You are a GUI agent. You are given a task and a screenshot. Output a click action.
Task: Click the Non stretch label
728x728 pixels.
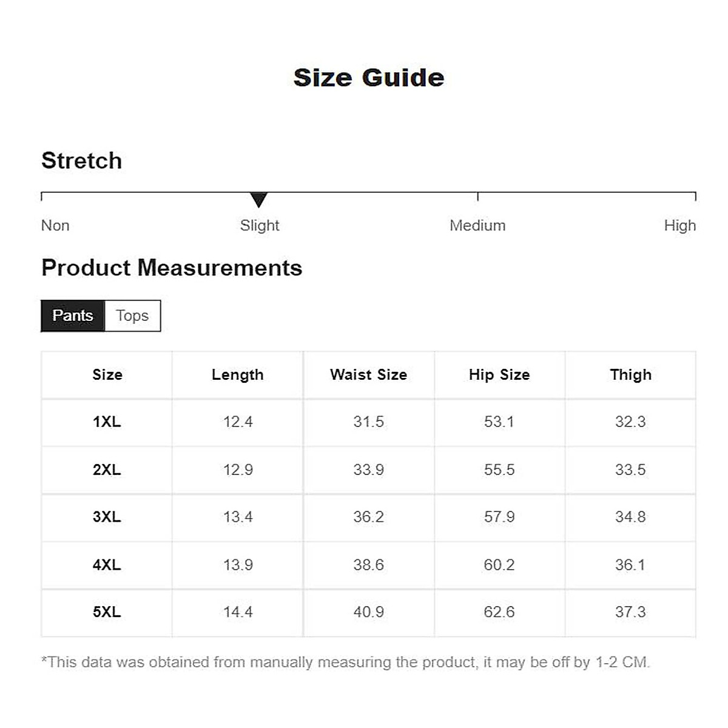pyautogui.click(x=55, y=226)
